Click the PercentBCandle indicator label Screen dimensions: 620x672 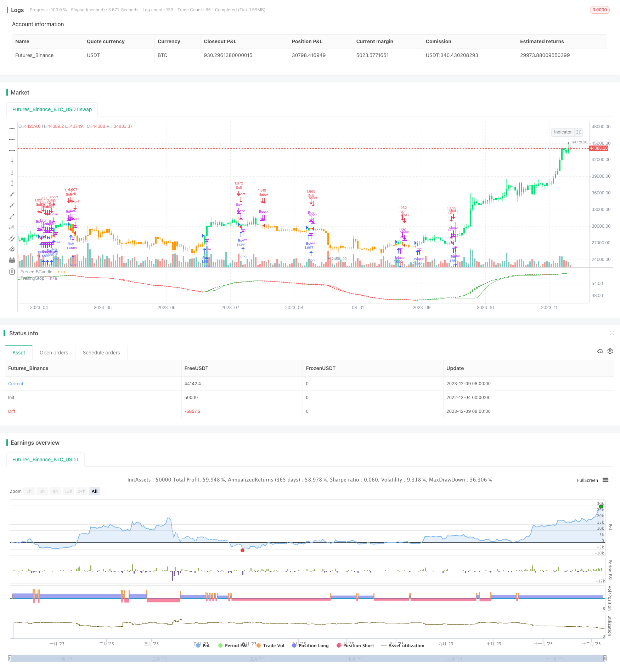(36, 272)
